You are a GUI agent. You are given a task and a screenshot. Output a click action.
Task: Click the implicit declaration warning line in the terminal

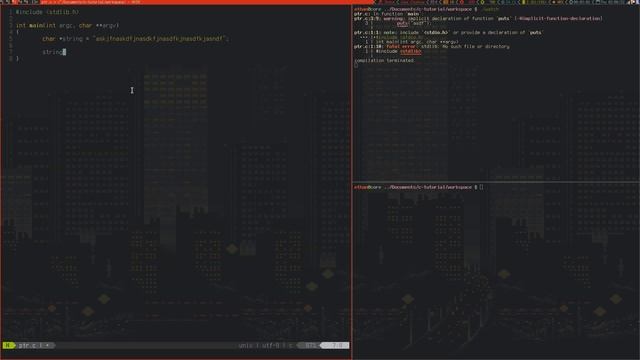click(x=478, y=18)
